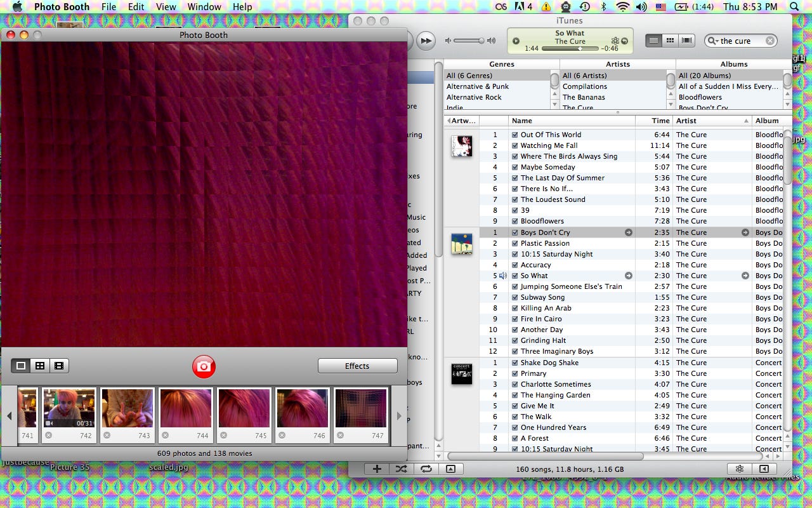The image size is (812, 508).
Task: Sort by Name column header
Action: point(572,121)
